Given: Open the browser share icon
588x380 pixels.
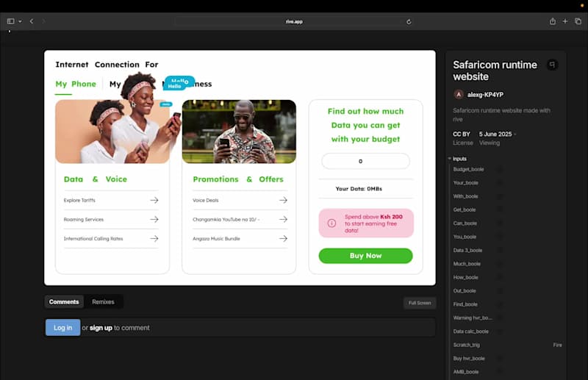Looking at the screenshot, I should tap(553, 21).
